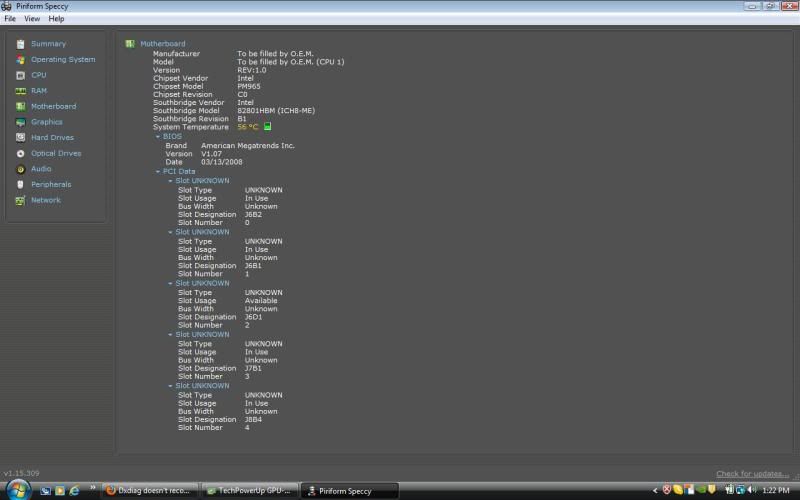Open media player quick launch icon
Screen dimensions: 800x500
60,491
